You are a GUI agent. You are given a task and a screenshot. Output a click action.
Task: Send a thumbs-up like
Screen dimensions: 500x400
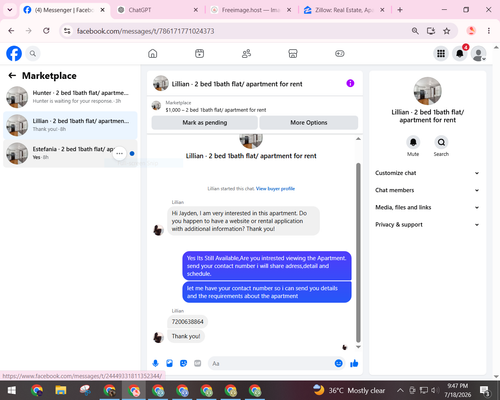[354, 363]
